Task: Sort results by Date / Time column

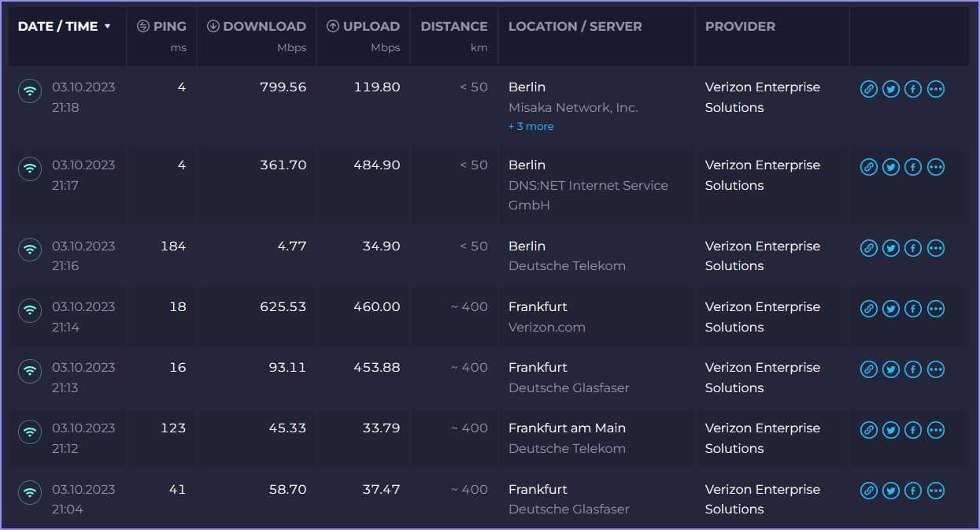Action: pyautogui.click(x=65, y=26)
